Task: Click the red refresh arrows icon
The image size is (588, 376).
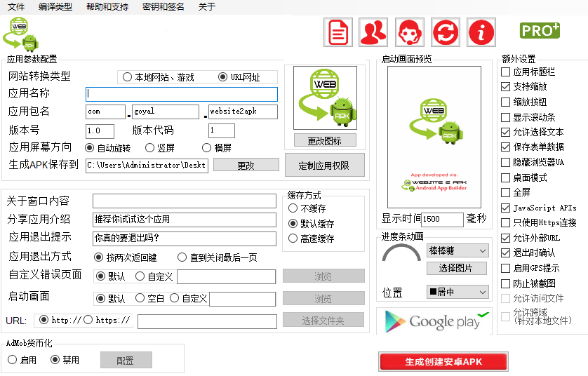Action: (446, 32)
